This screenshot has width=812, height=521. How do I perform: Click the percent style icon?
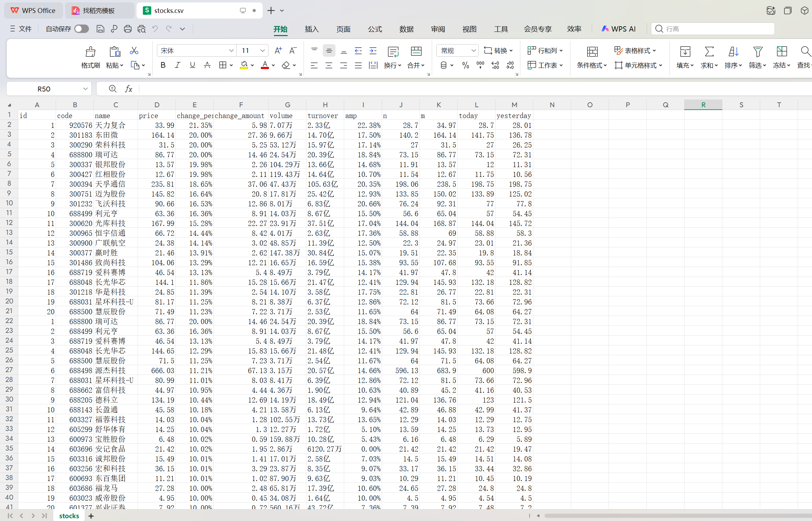[x=465, y=65]
